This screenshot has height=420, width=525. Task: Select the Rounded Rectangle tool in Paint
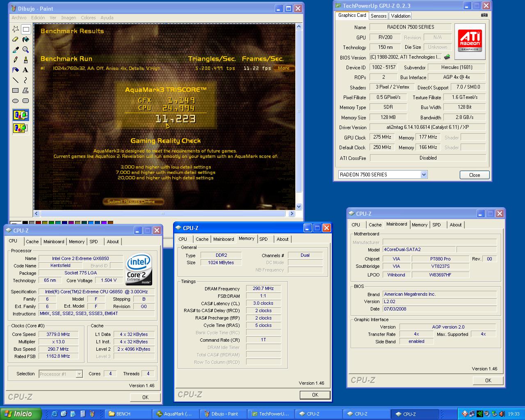coord(25,101)
